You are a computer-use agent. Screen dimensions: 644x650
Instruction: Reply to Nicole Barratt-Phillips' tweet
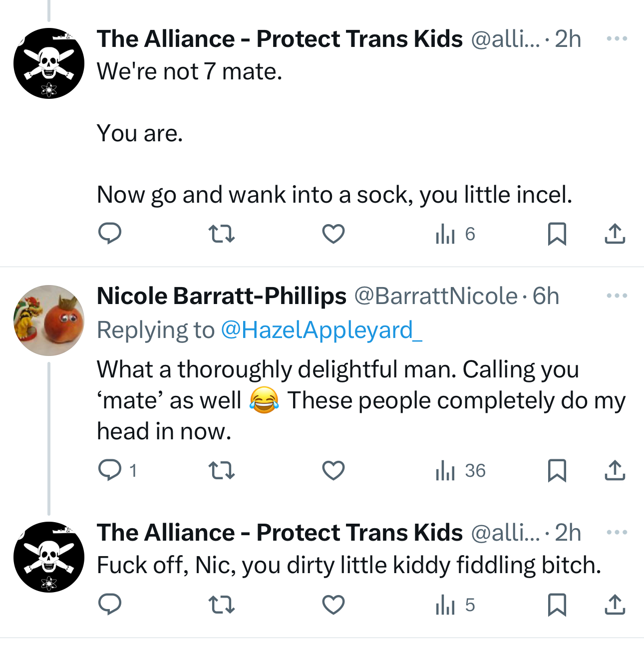(110, 470)
